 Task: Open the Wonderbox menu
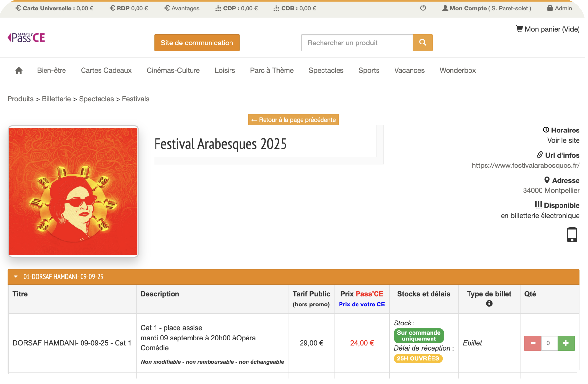pyautogui.click(x=458, y=70)
